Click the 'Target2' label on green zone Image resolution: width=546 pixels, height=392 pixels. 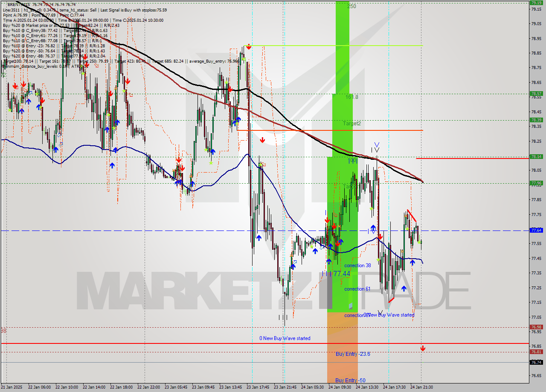[352, 124]
